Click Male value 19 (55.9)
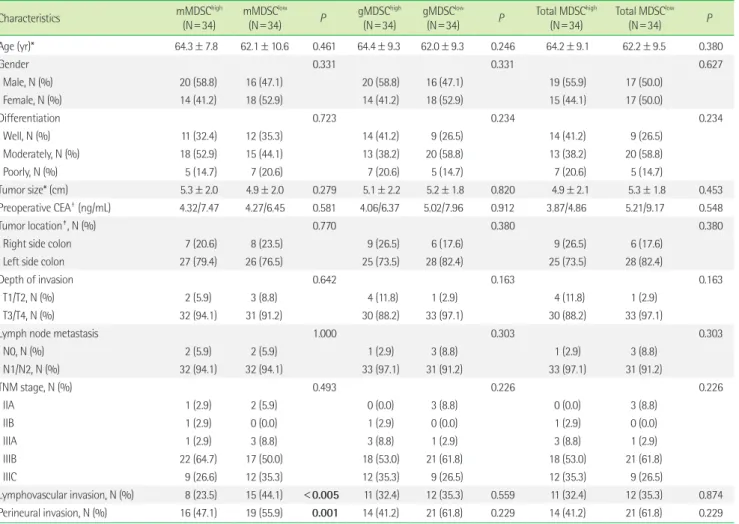The height and width of the screenshot is (524, 739). tap(567, 82)
